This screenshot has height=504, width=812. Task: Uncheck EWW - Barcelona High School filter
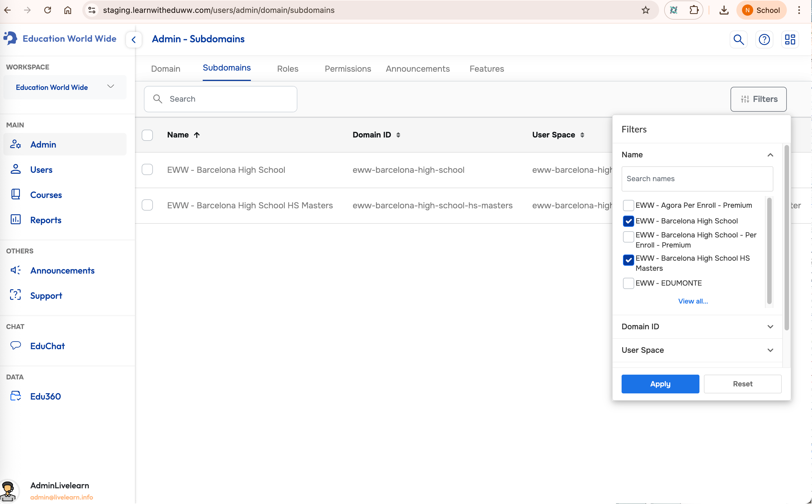click(628, 221)
